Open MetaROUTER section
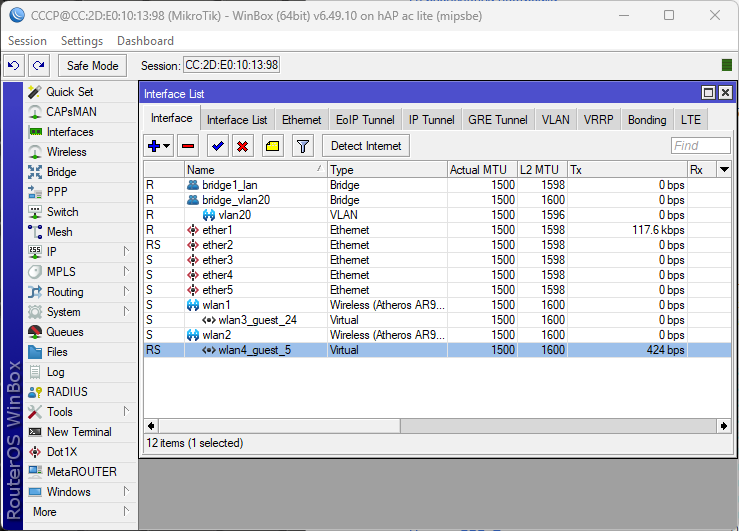The image size is (739, 531). (x=80, y=472)
